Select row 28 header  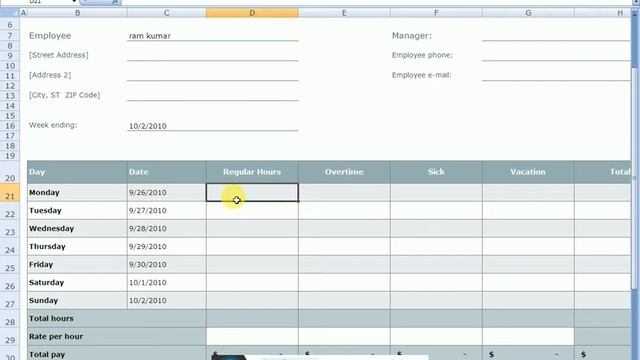[x=10, y=318]
